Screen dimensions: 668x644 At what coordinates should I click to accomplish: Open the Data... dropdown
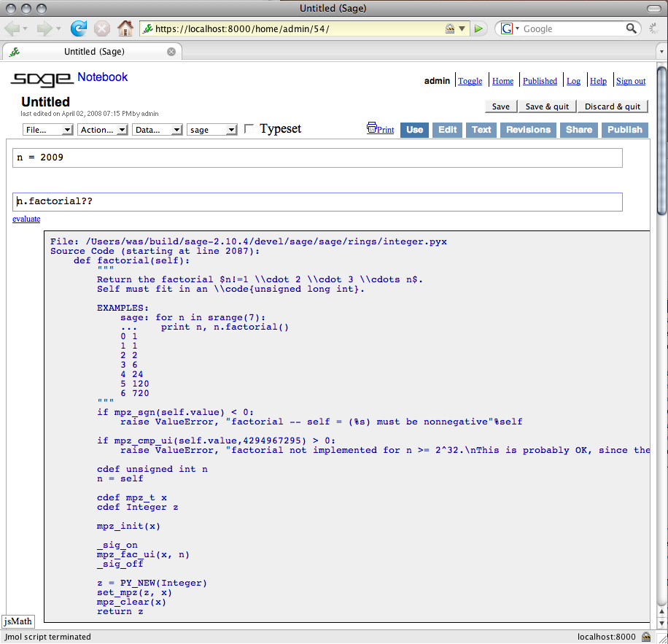[x=158, y=130]
